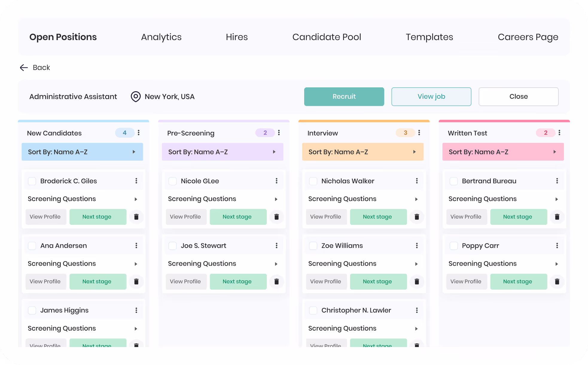
Task: Click the Administrative Assistant job title
Action: pos(73,97)
